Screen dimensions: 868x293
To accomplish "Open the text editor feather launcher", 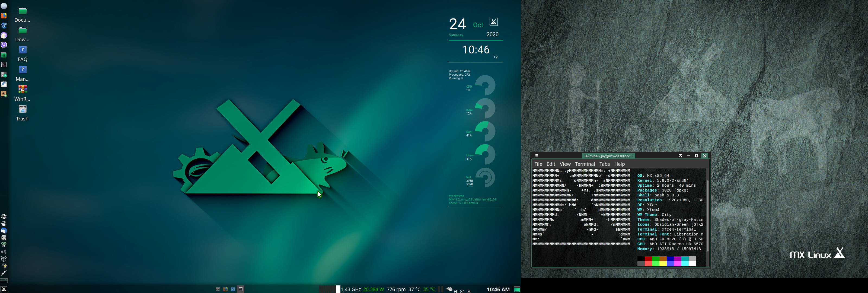I will click(x=4, y=84).
